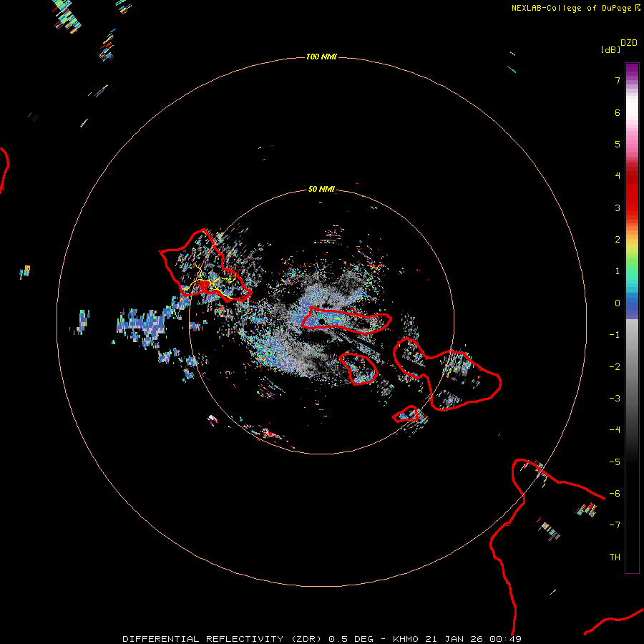This screenshot has height=644, width=644.
Task: Click the -3 dB scale label
Action: [x=615, y=399]
